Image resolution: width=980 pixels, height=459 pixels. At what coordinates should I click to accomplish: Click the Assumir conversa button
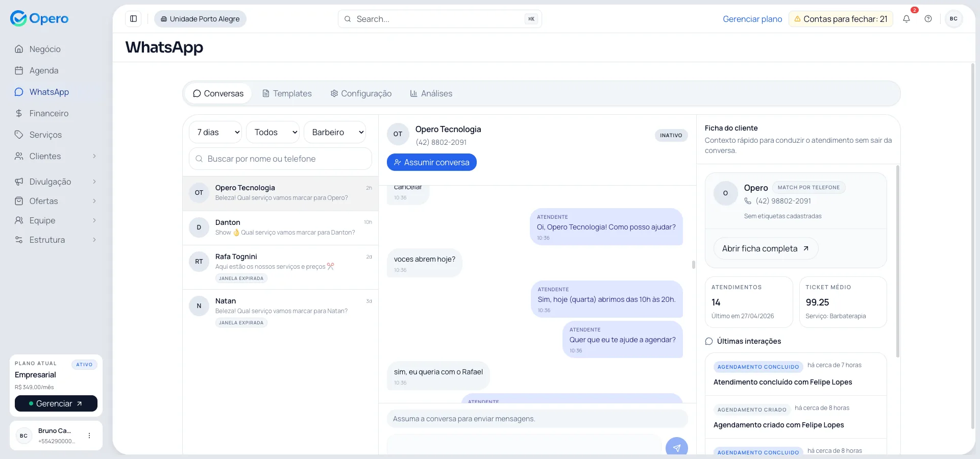tap(432, 162)
